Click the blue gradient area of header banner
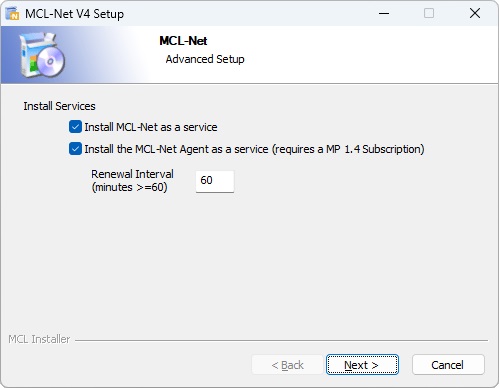 pos(100,55)
